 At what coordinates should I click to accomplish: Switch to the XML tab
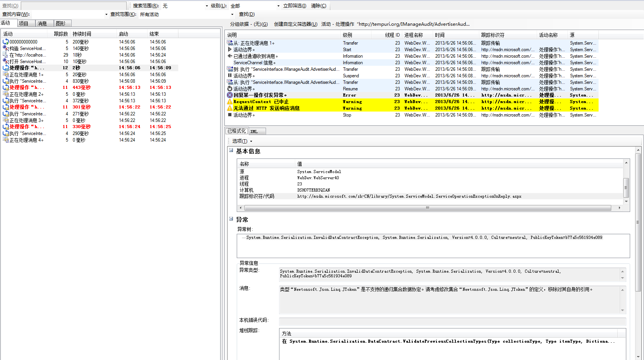click(x=254, y=131)
